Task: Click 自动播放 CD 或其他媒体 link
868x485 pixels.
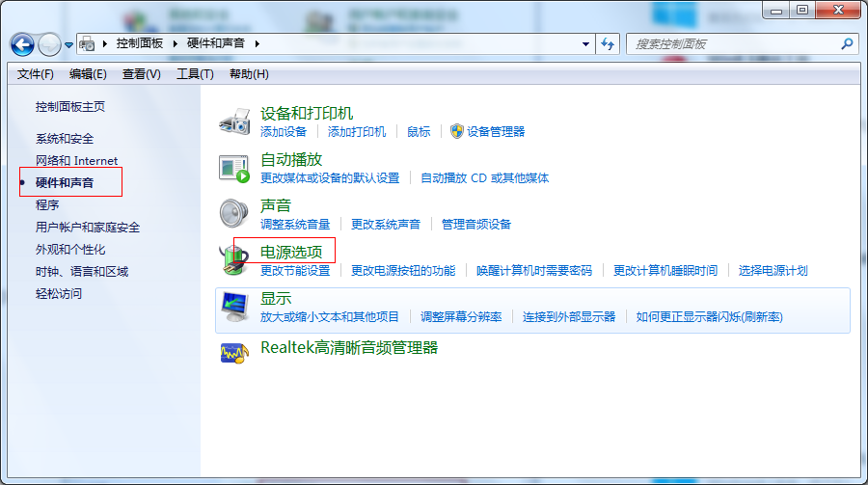Action: point(485,177)
